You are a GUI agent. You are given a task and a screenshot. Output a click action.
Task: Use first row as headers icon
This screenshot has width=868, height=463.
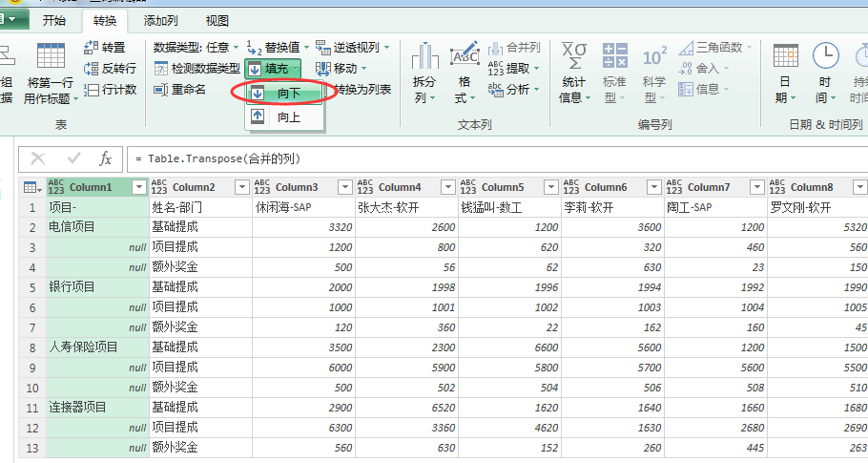pos(51,56)
